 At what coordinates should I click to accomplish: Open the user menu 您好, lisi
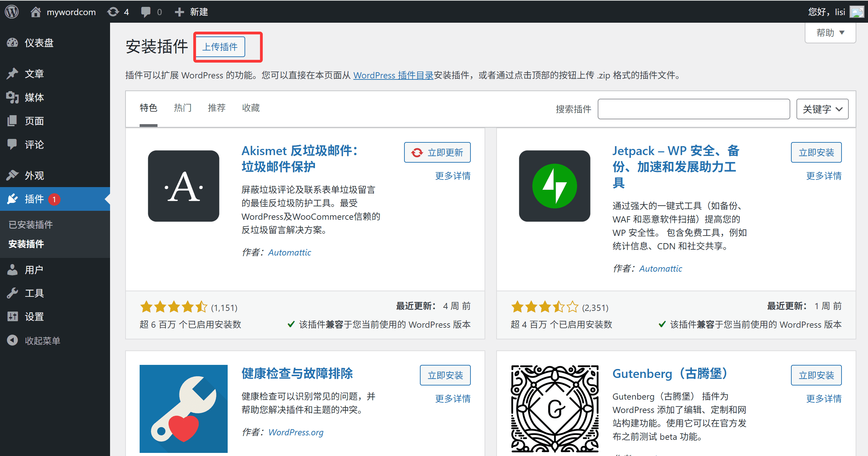point(826,12)
